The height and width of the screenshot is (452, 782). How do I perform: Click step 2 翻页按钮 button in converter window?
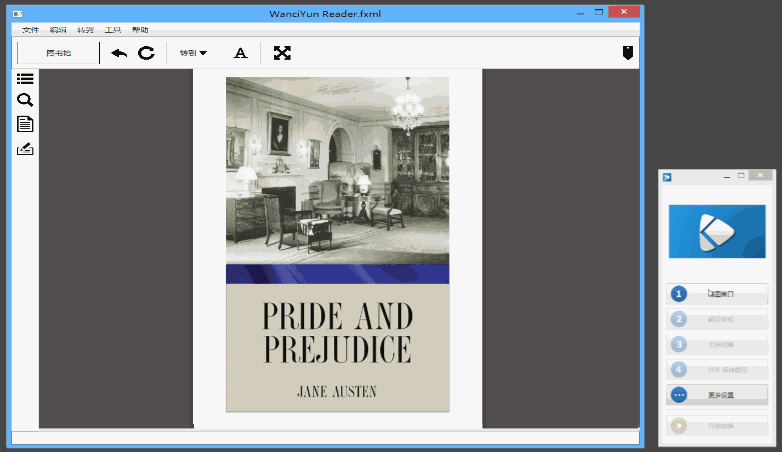coord(717,319)
